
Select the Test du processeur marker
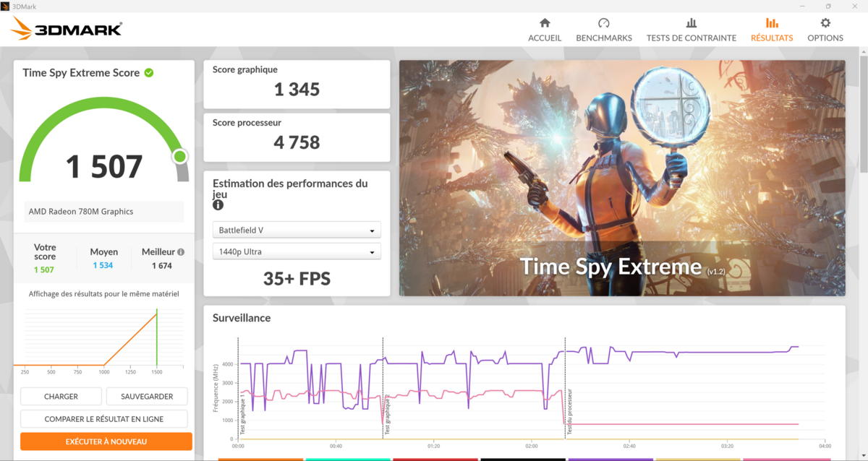pos(570,413)
